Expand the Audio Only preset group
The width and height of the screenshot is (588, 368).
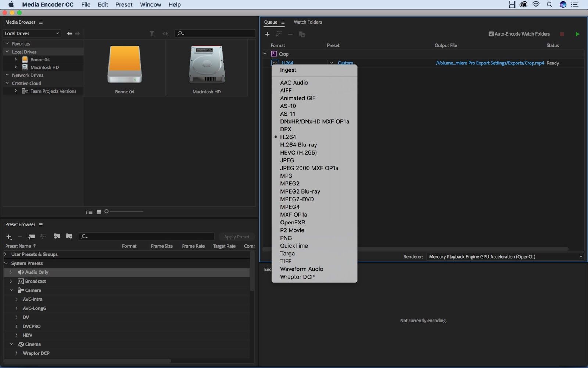tap(11, 272)
